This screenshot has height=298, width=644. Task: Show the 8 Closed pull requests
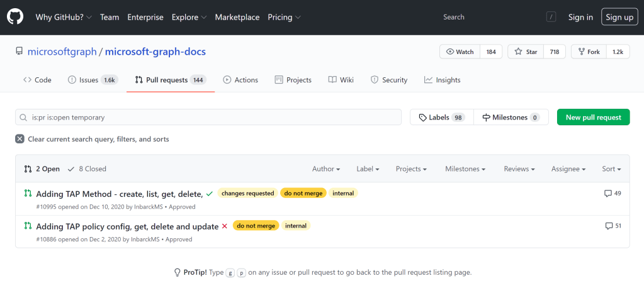click(x=87, y=168)
